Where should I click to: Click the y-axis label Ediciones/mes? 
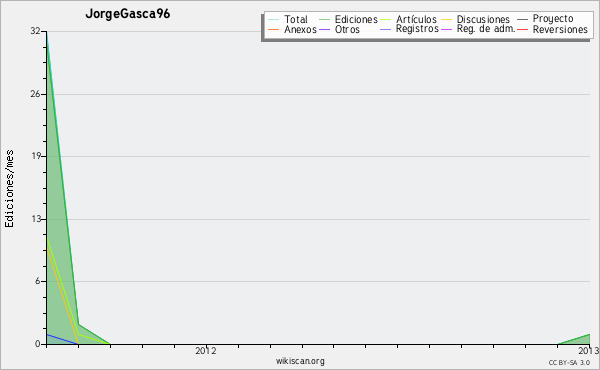click(9, 188)
